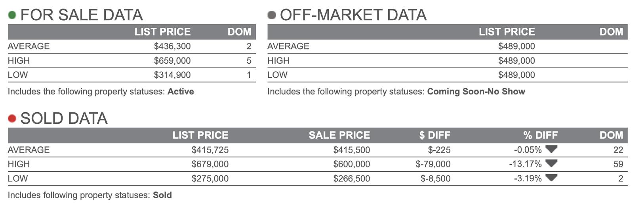Click the Active status label
Screen dimensions: 644x205
click(x=181, y=92)
